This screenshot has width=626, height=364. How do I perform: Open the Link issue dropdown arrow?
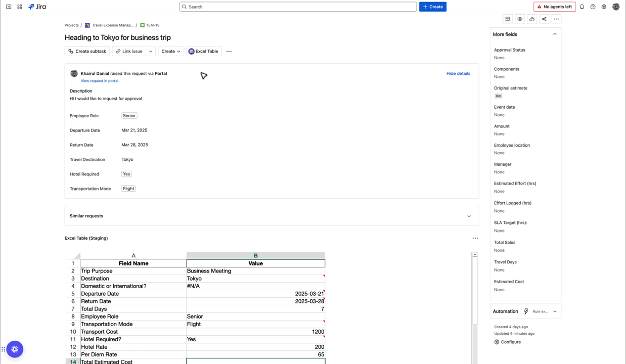151,51
